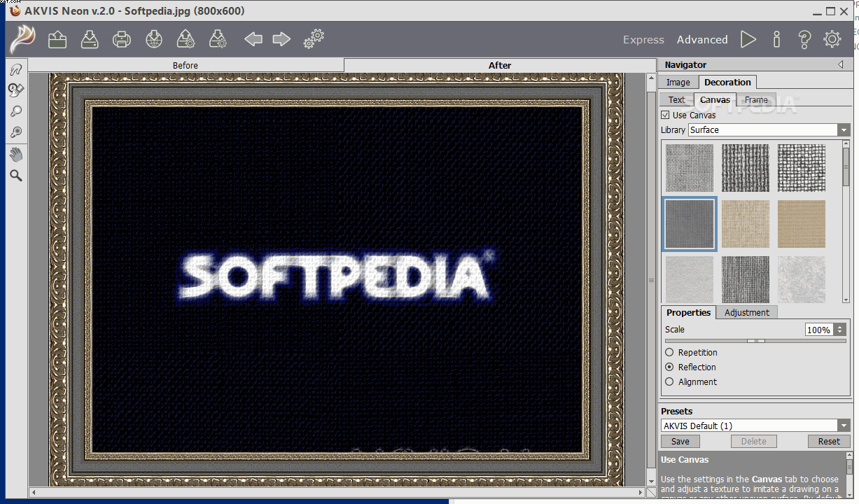
Task: Choose the dark striped weave texture bottom row
Action: [x=746, y=279]
